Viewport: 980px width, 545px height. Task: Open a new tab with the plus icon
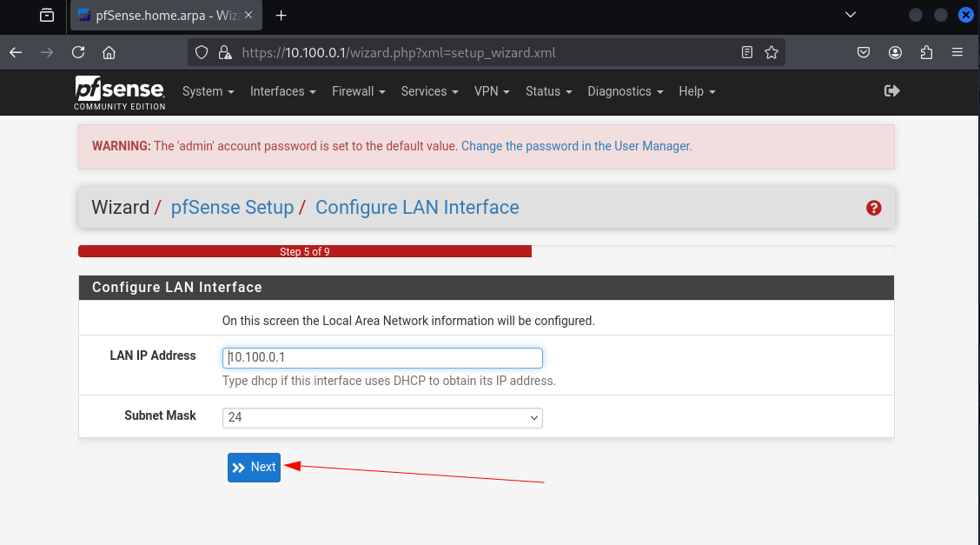coord(281,15)
